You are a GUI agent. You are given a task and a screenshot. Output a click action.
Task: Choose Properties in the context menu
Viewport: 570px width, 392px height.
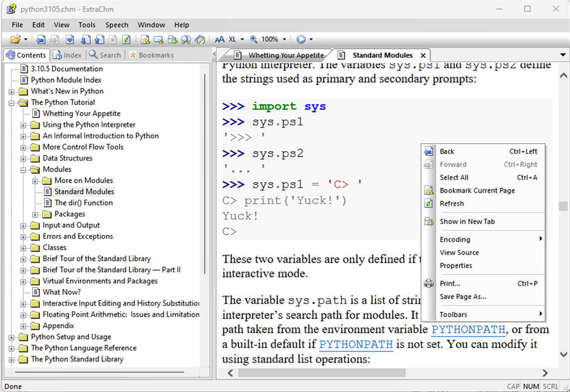pyautogui.click(x=483, y=265)
